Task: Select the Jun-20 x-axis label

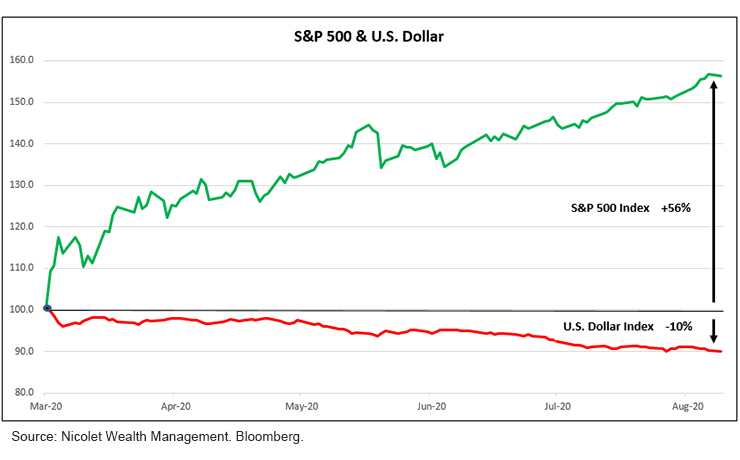Action: click(430, 407)
